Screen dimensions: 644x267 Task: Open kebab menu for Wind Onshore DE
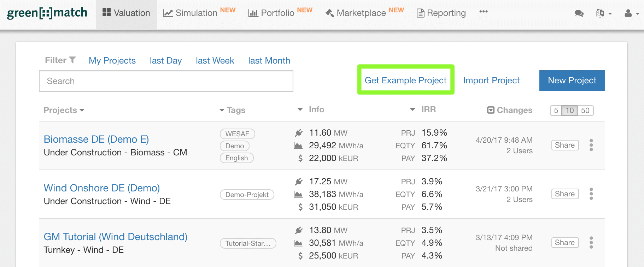pos(591,194)
